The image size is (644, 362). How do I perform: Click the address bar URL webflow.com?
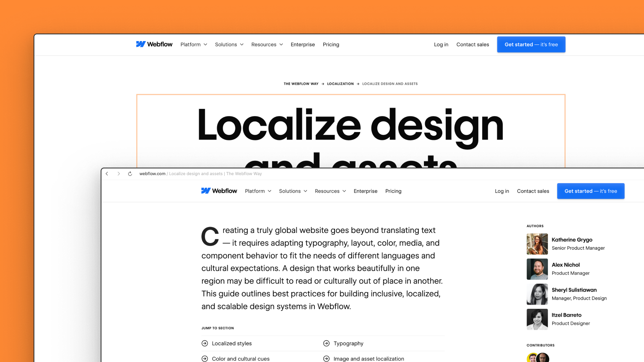tap(152, 173)
